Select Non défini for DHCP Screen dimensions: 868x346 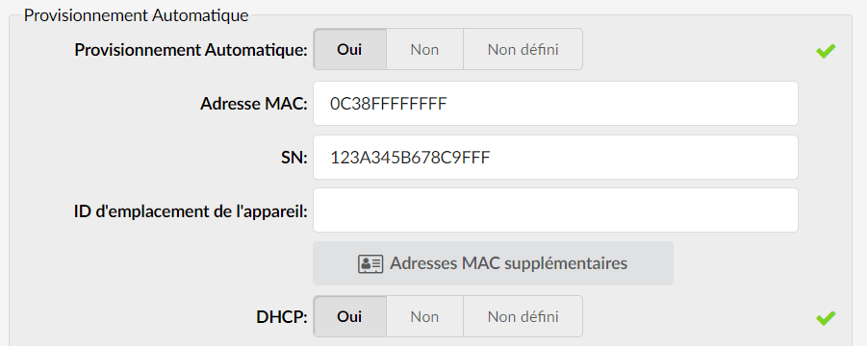click(523, 317)
